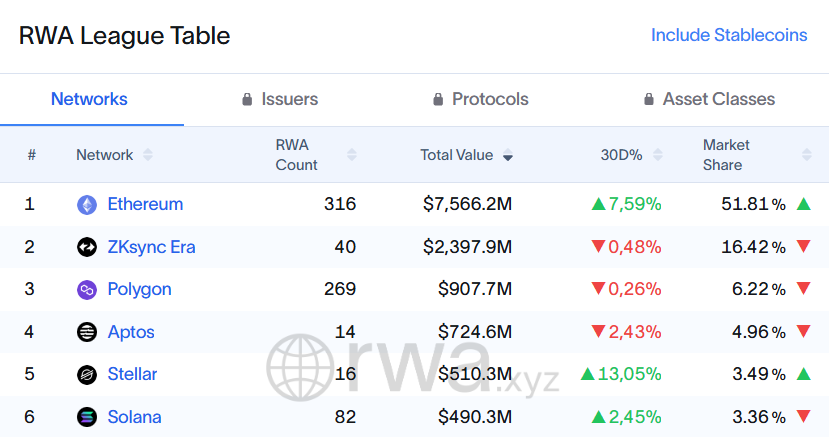
Task: Open the Protocols tab
Action: (x=490, y=99)
